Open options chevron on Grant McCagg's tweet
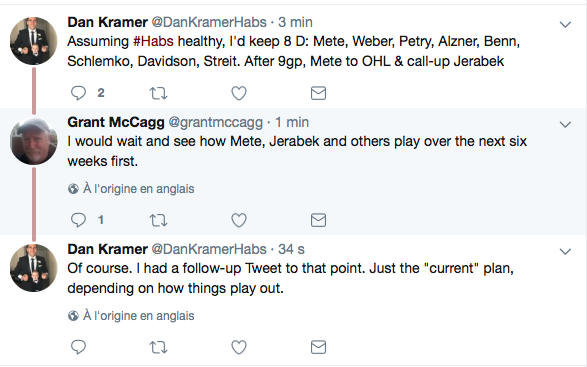587x367 pixels. (565, 124)
